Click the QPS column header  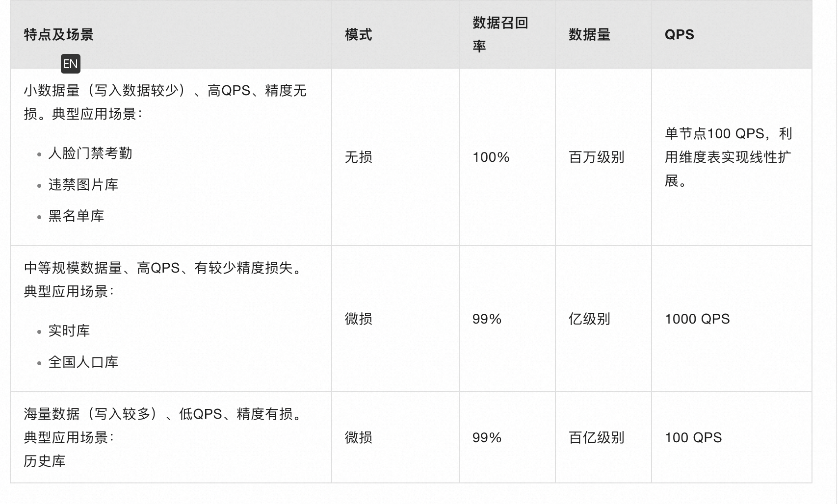[x=679, y=35]
